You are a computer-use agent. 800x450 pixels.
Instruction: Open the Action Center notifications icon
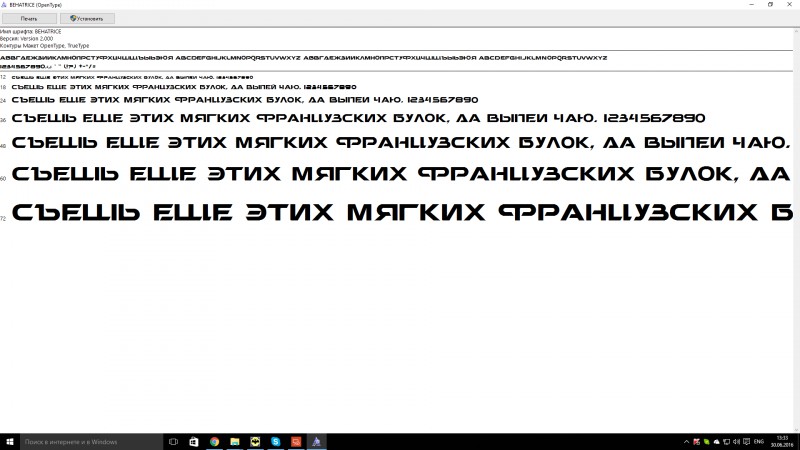[746, 442]
